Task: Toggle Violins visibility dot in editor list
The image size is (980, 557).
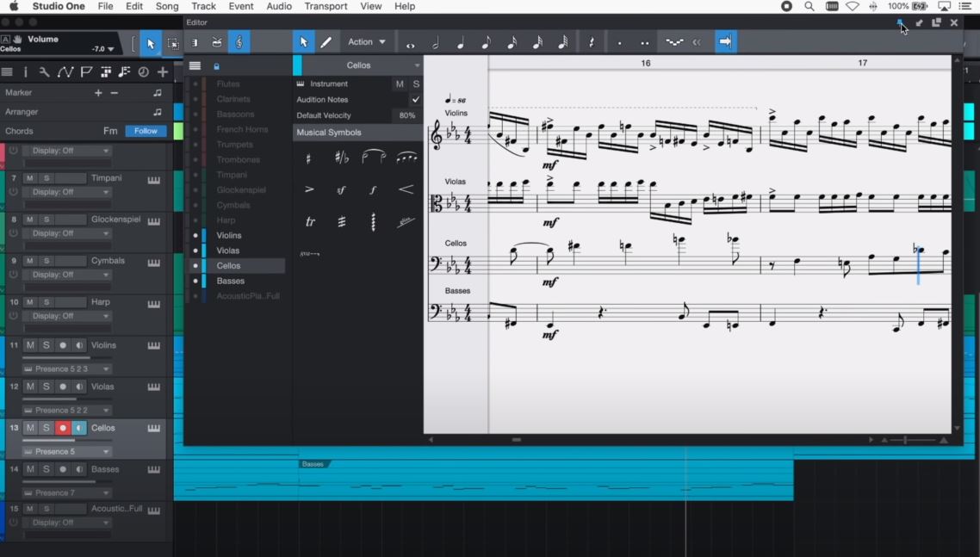Action: point(195,236)
